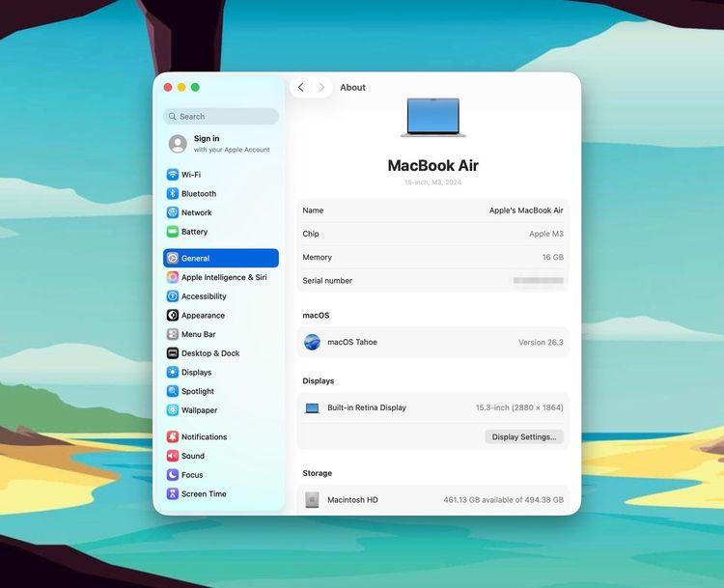Image resolution: width=724 pixels, height=588 pixels.
Task: Click Apple Intelligence & Siri icon
Action: click(173, 277)
